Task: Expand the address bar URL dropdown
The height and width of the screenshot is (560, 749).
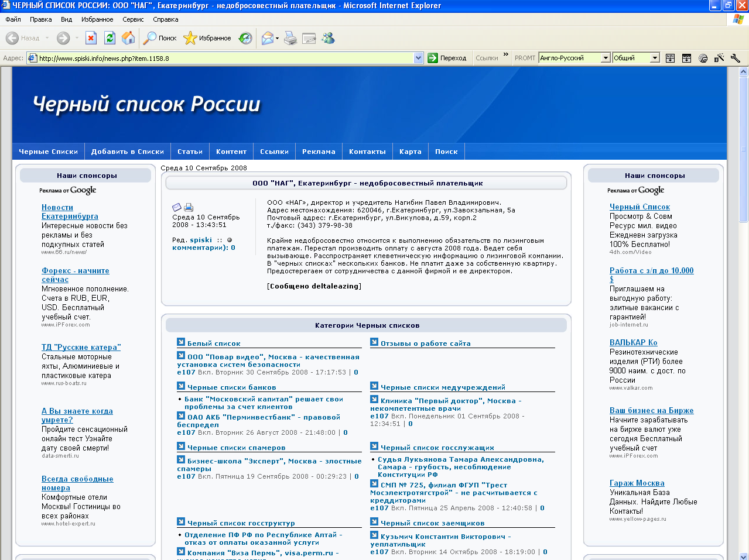Action: click(418, 58)
